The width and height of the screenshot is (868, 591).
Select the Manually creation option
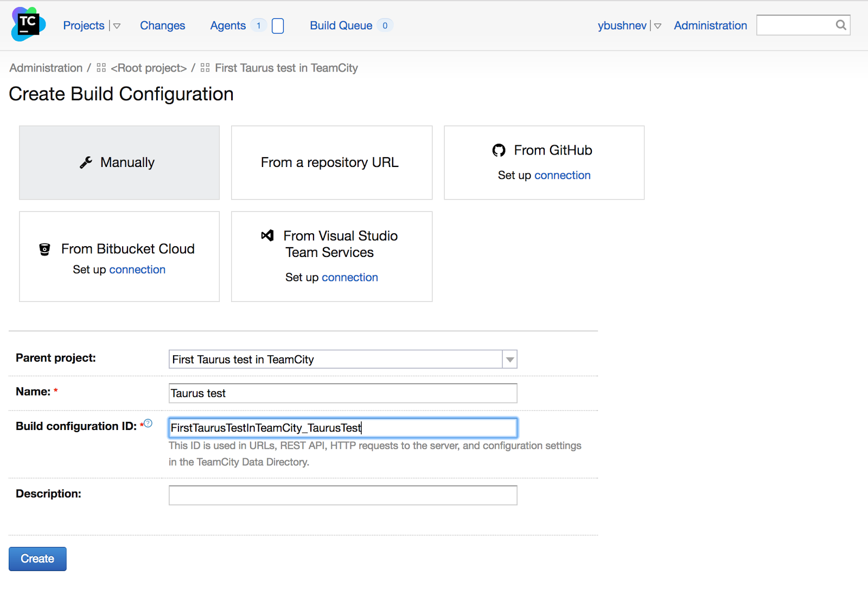[119, 163]
